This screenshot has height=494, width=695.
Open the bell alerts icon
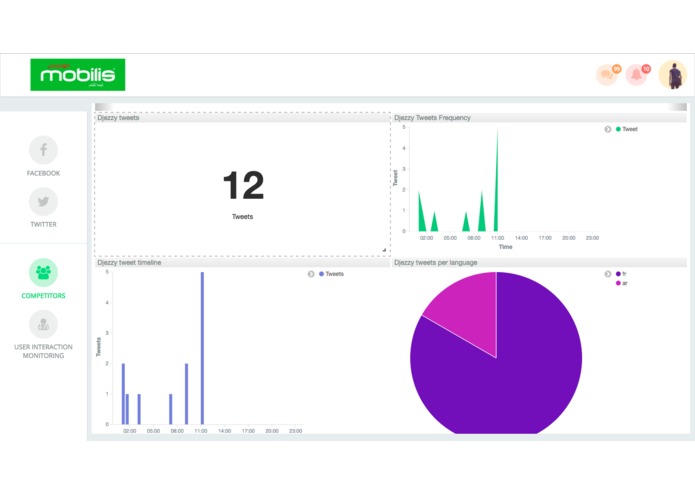point(637,74)
